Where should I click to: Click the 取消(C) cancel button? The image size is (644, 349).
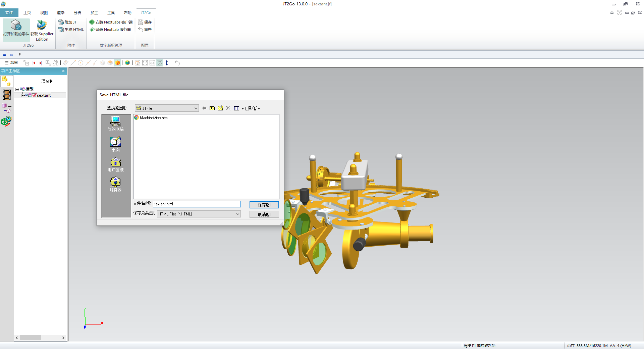point(264,214)
